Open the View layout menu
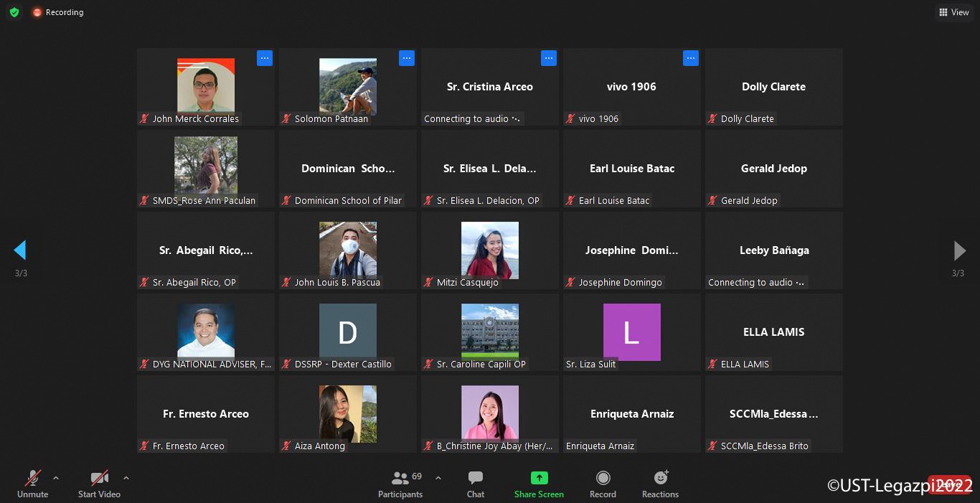980x503 pixels. (953, 12)
